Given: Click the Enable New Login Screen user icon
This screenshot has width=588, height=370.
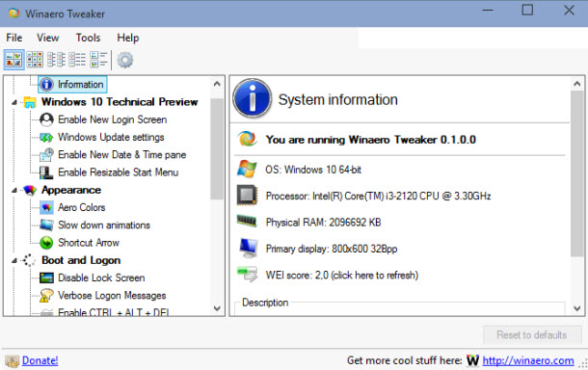Looking at the screenshot, I should 46,119.
